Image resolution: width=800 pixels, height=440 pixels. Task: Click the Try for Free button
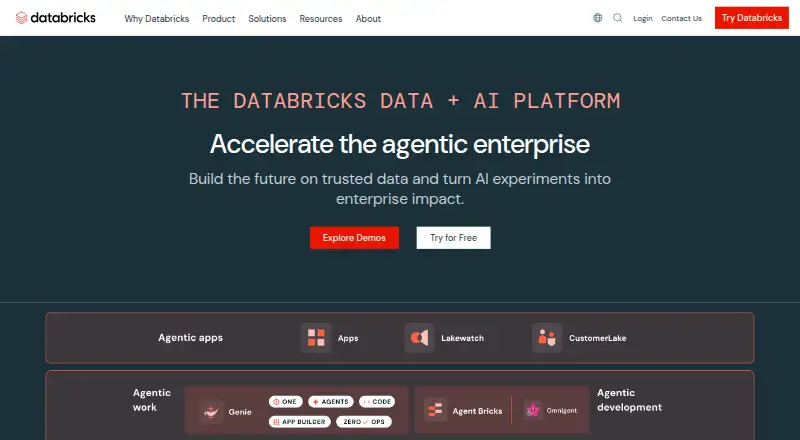click(454, 238)
